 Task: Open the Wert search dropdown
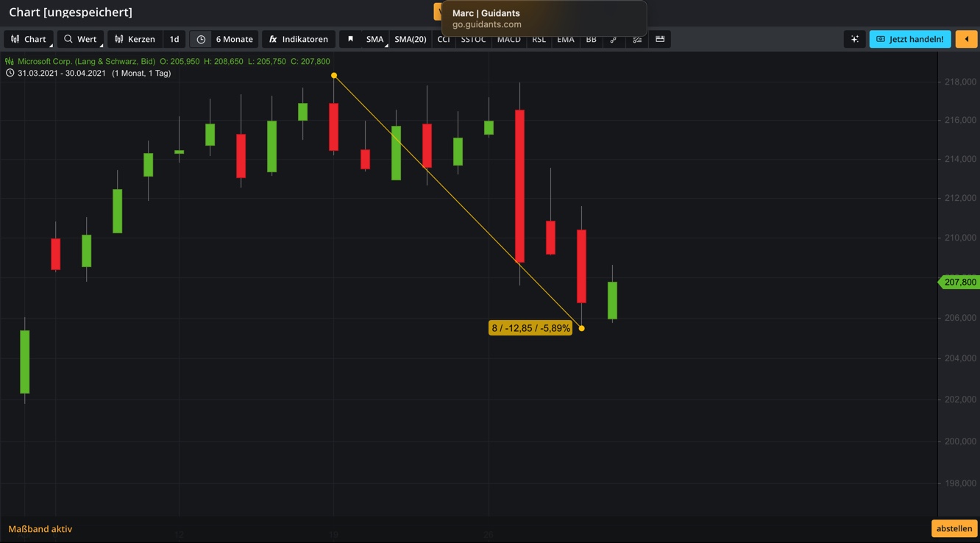[80, 39]
